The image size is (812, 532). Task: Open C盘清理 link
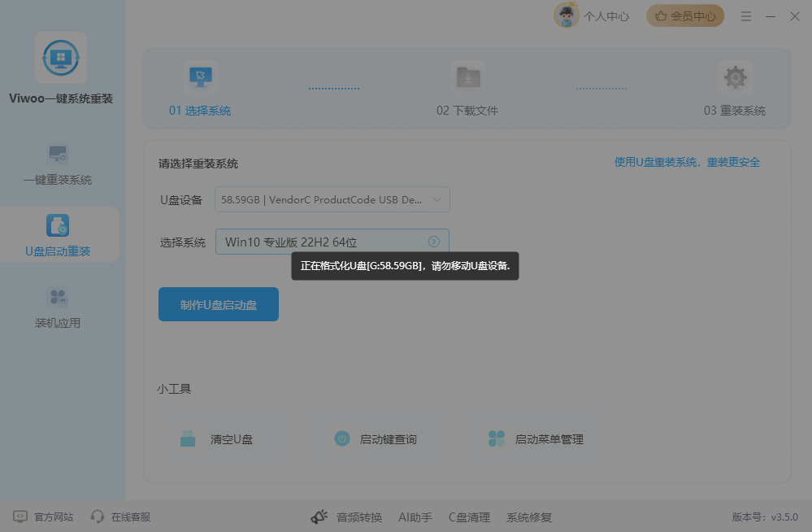coord(469,517)
